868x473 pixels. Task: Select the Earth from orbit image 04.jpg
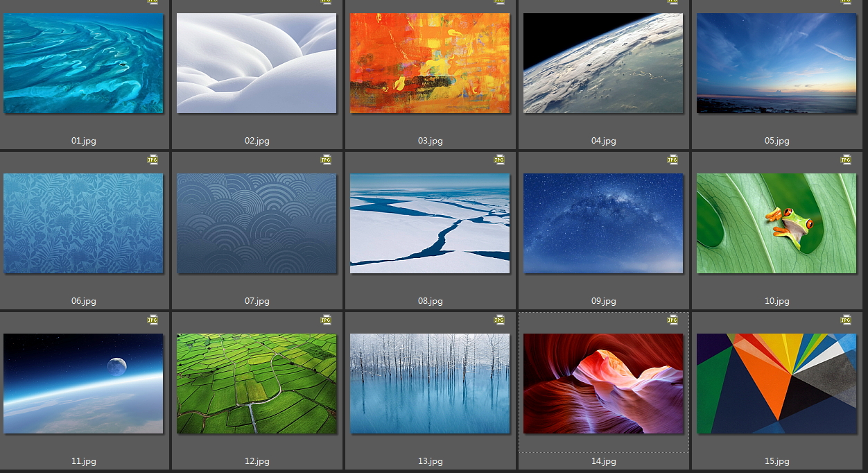point(603,63)
